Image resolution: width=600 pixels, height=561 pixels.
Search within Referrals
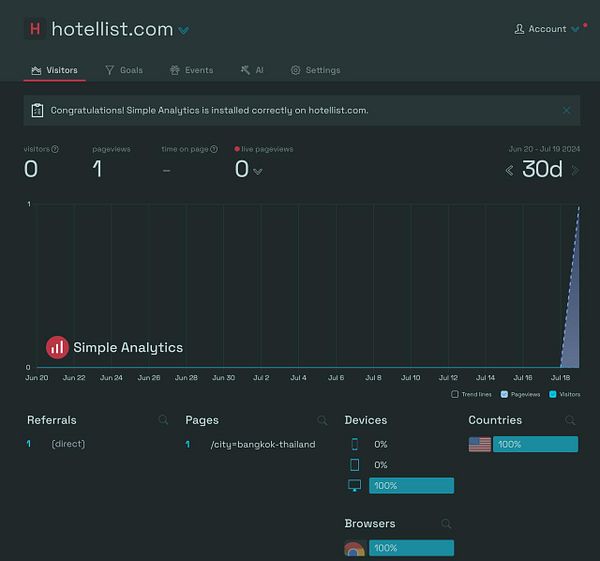(163, 420)
